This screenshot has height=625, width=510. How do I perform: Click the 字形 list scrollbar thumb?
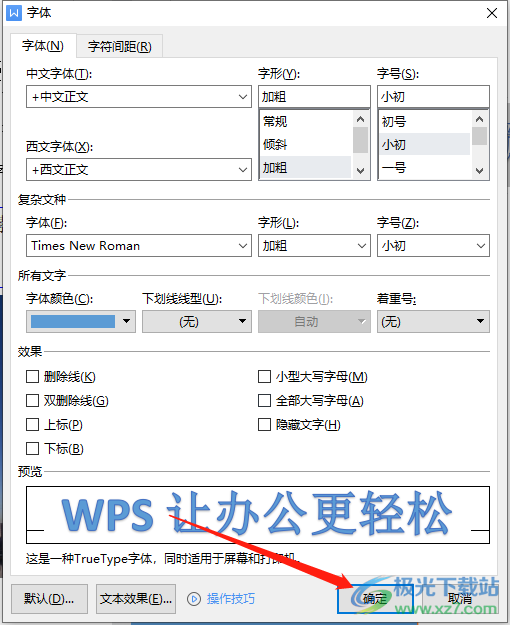pyautogui.click(x=360, y=140)
